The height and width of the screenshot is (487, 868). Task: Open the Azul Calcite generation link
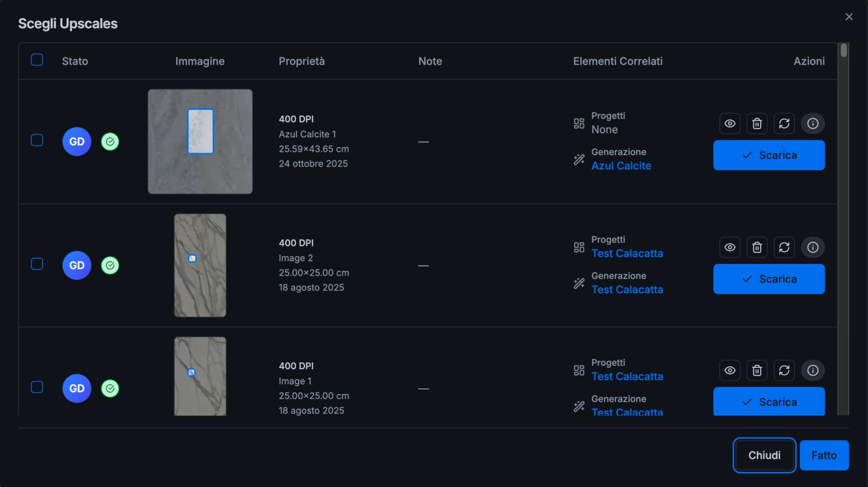pos(621,166)
